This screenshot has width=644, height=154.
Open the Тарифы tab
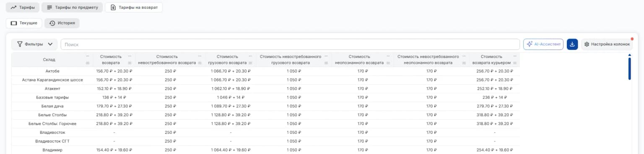coord(23,8)
